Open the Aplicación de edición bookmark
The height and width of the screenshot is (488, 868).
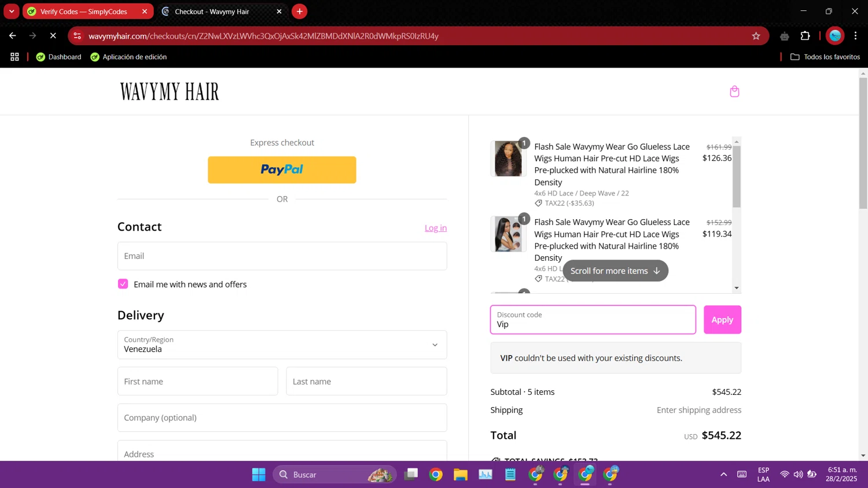click(x=128, y=57)
